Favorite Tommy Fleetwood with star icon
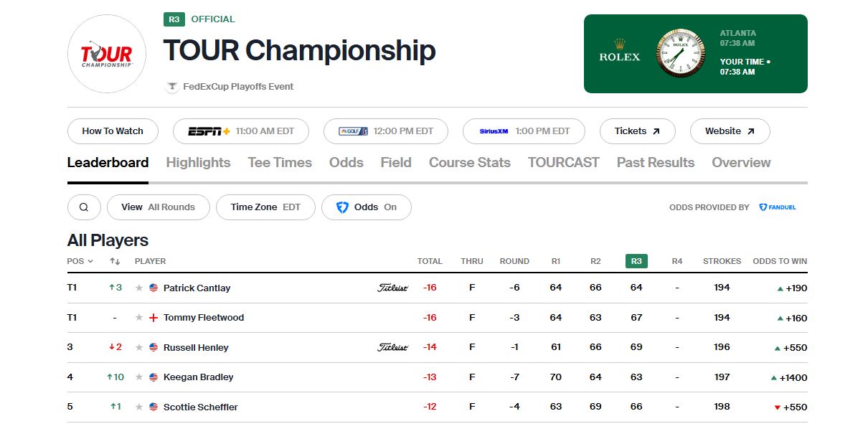 139,318
